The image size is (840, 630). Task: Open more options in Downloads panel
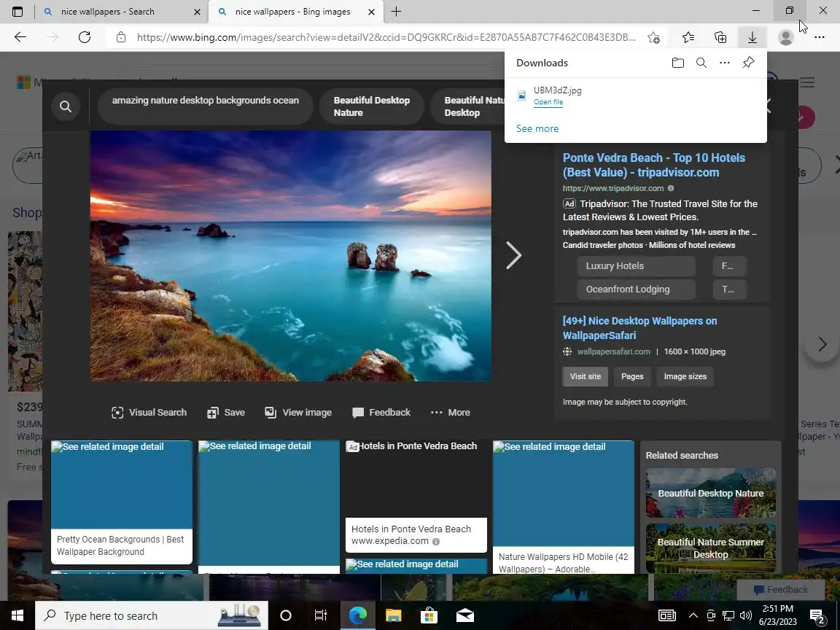[725, 63]
